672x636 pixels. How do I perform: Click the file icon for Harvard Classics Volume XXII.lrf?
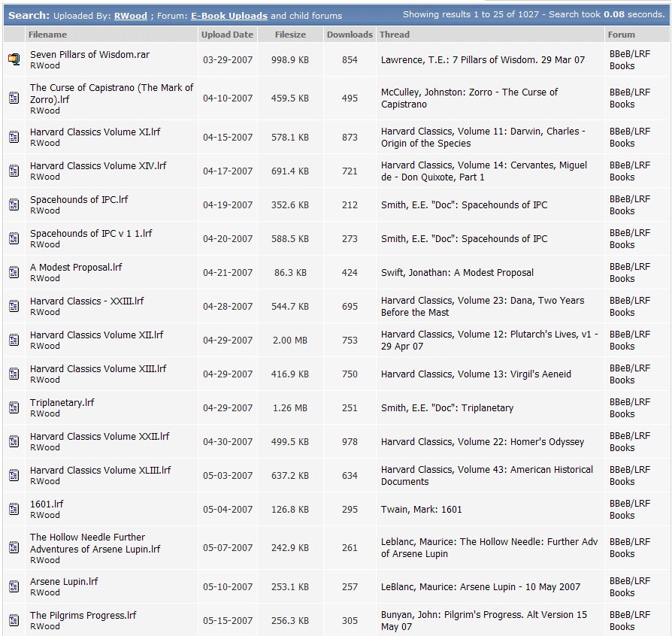[x=14, y=442]
